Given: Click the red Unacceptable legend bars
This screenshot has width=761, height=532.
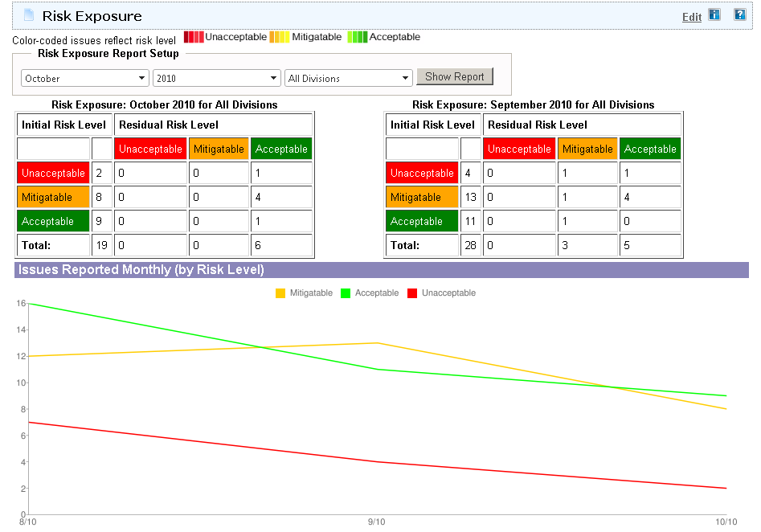Looking at the screenshot, I should tap(193, 36).
